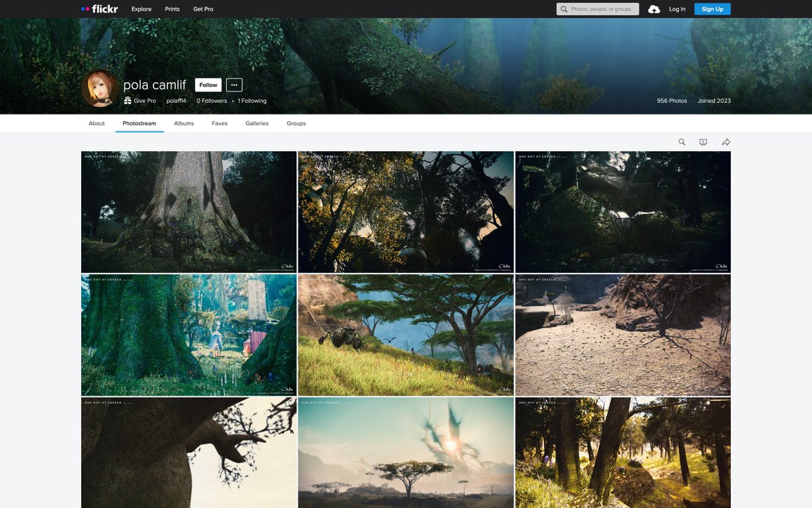Select the Photostream tab
The image size is (812, 508).
139,123
